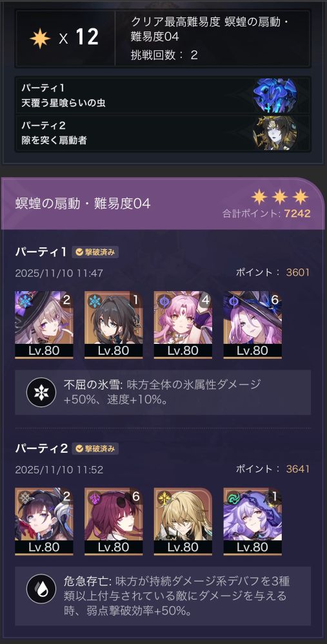The image size is (327, 644).
Task: Select the blue swarm boss icon for パーティ1
Action: tap(275, 95)
